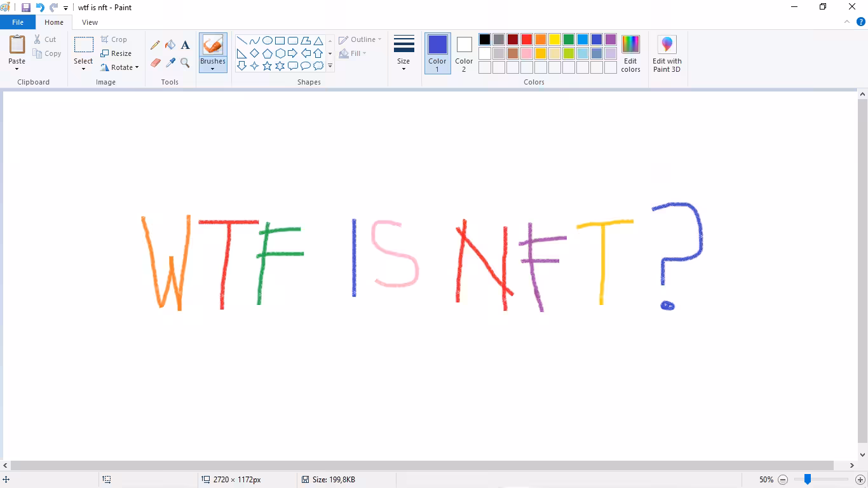Launch Edit with Paint 3D
Image resolution: width=868 pixels, height=488 pixels.
tap(667, 54)
